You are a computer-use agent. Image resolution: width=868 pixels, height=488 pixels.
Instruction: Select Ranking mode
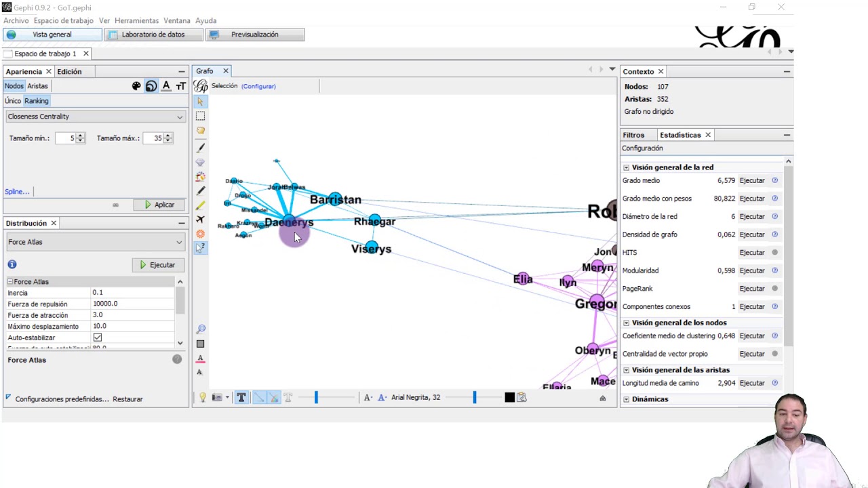[x=37, y=101]
